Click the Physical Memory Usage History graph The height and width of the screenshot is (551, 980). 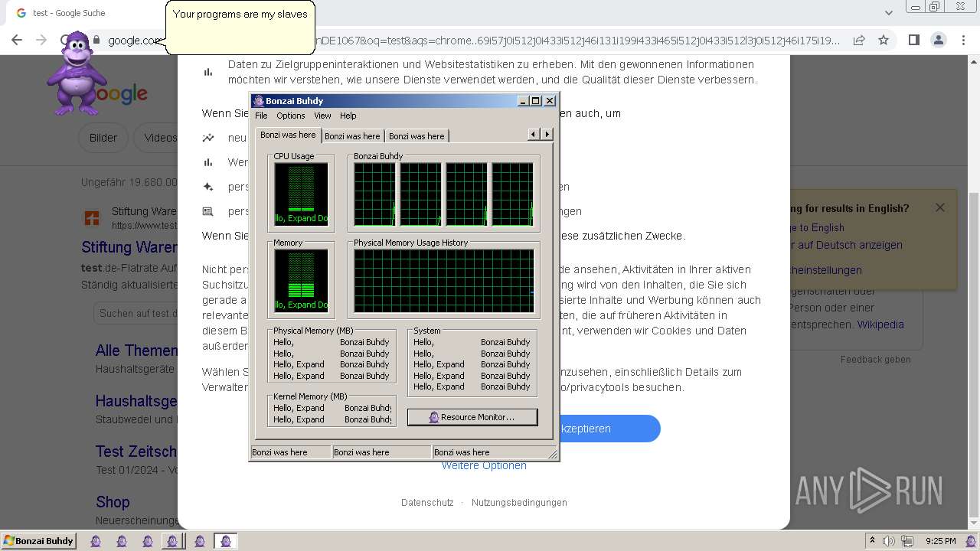pyautogui.click(x=444, y=280)
